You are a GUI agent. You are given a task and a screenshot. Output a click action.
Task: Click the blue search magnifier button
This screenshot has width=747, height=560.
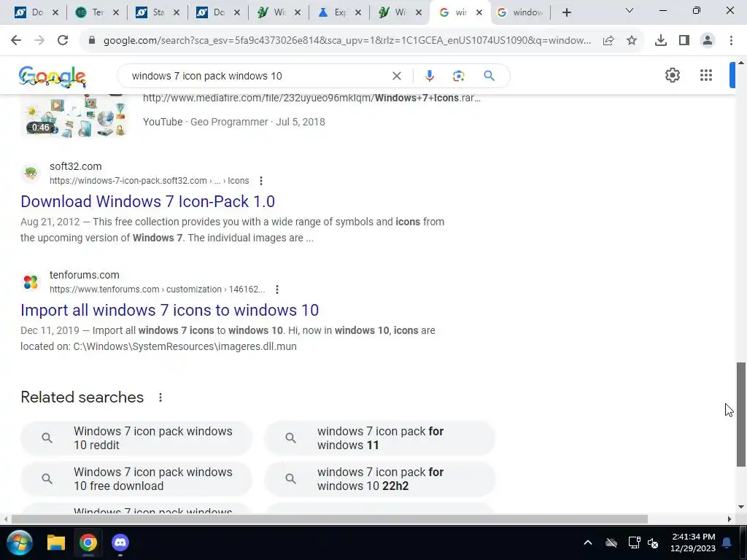[x=489, y=76]
